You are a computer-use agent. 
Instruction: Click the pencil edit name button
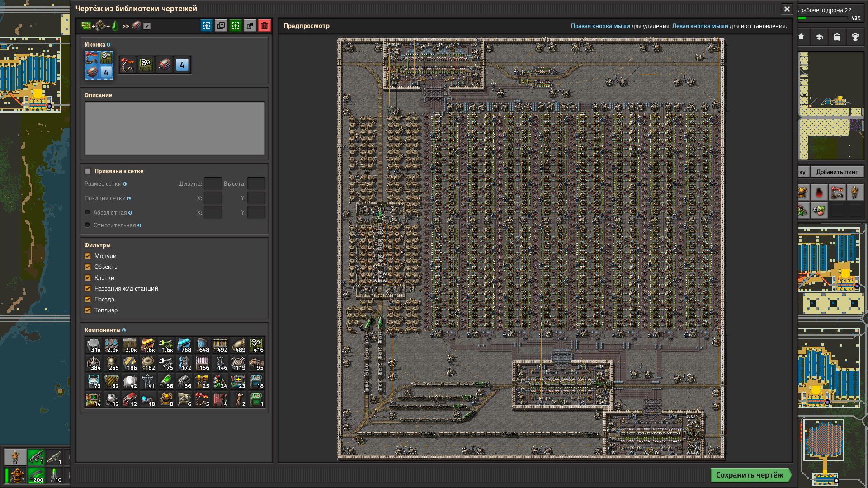[x=147, y=26]
